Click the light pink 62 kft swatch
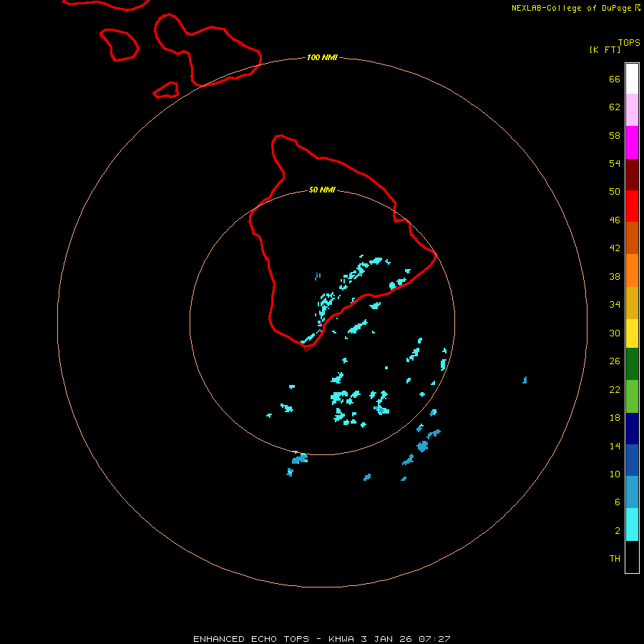 tap(632, 109)
